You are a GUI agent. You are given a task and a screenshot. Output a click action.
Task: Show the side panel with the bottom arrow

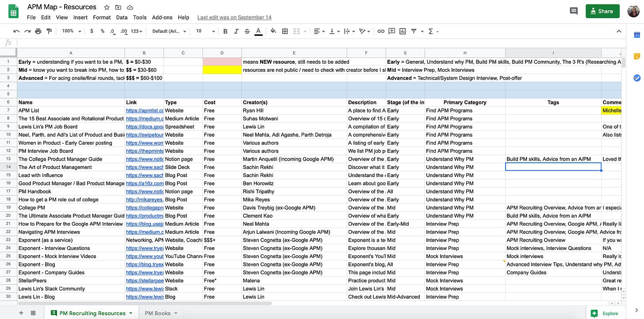[x=637, y=310]
